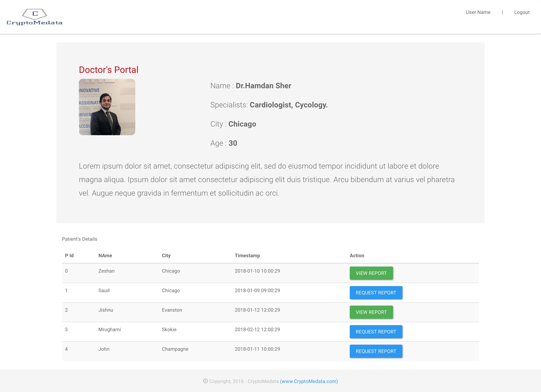
Task: Click the City column header
Action: click(x=166, y=256)
